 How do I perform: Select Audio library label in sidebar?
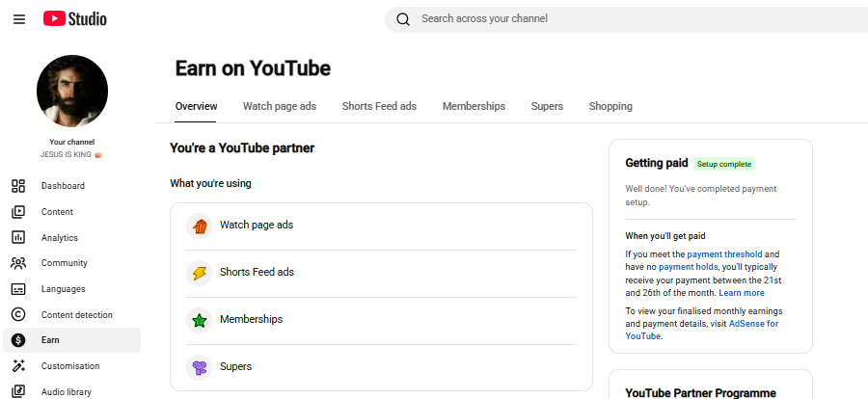pyautogui.click(x=67, y=392)
